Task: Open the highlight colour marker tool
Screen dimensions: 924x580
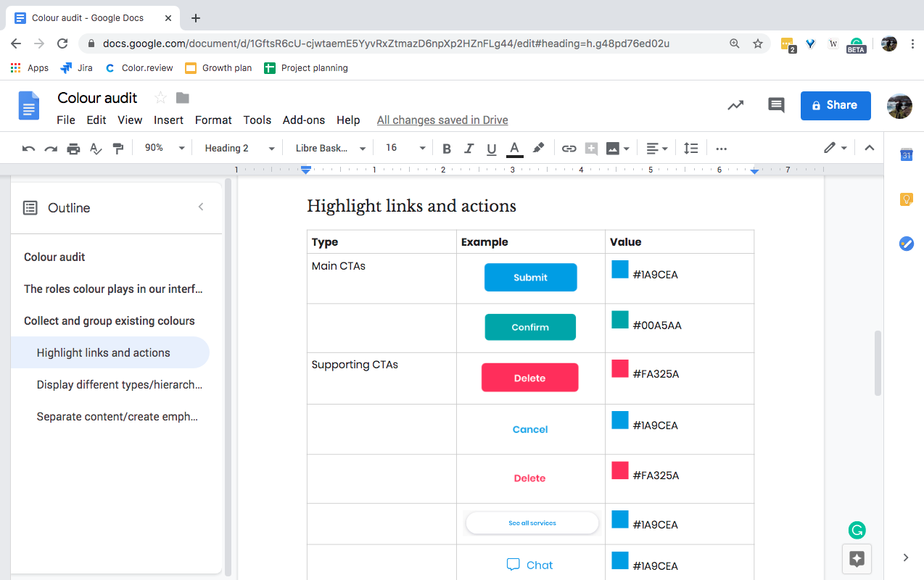Action: click(538, 148)
